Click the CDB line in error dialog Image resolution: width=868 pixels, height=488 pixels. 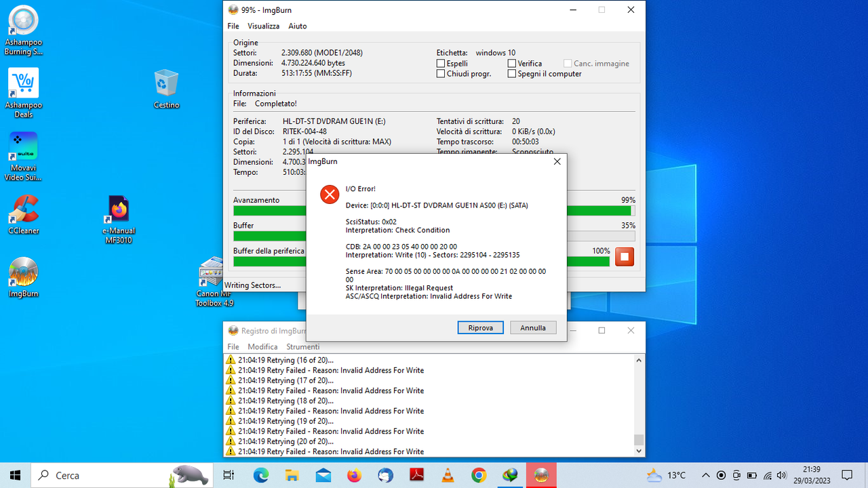[x=401, y=247]
